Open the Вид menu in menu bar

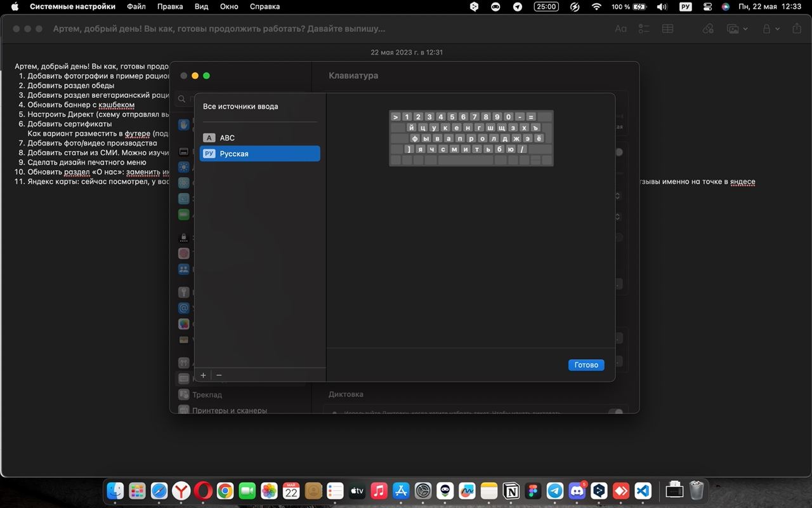tap(201, 6)
